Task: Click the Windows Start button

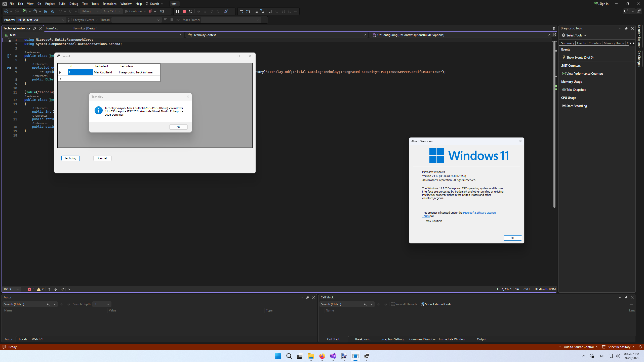Action: (278, 356)
